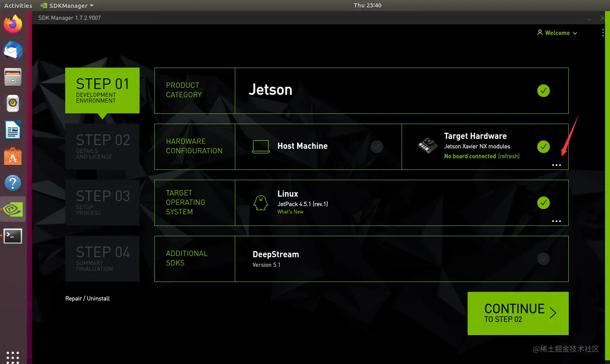Click the 'JetPack 4.5.1 (rev.1)' text
The width and height of the screenshot is (610, 364).
pos(303,204)
